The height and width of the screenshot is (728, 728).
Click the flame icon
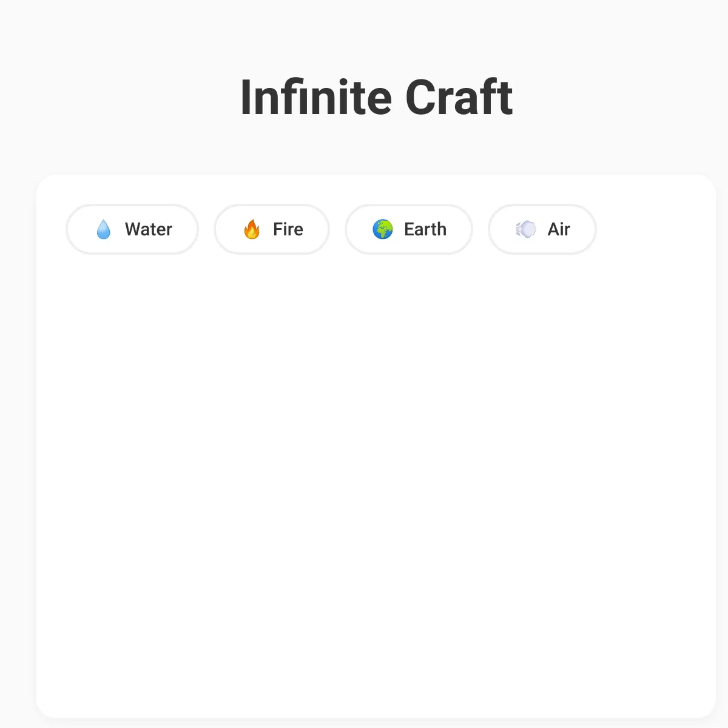pyautogui.click(x=252, y=229)
